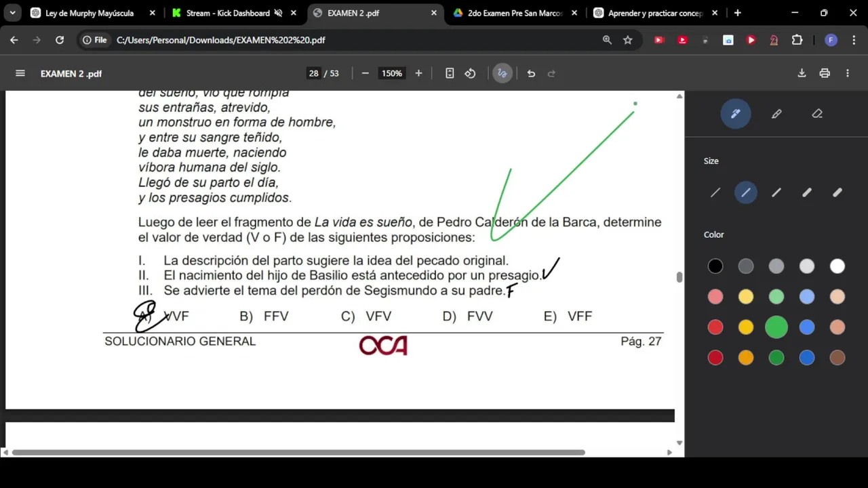Image resolution: width=868 pixels, height=488 pixels.
Task: Pick the bright red color swatch
Action: [x=715, y=327]
